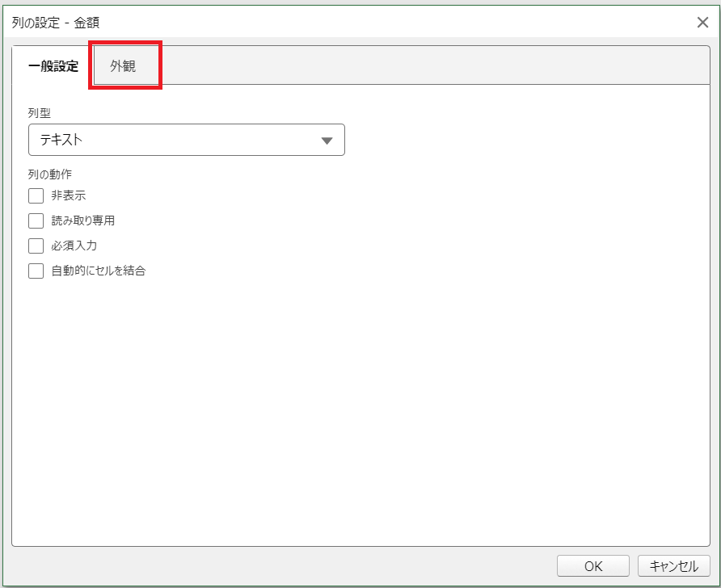Click the dialog title 列の設定 - 金額
The height and width of the screenshot is (588, 721).
[56, 23]
